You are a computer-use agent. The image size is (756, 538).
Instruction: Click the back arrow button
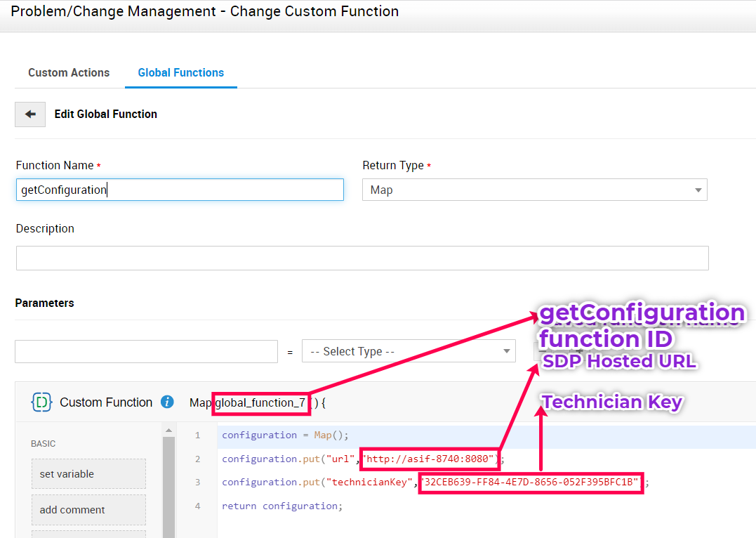[x=30, y=114]
